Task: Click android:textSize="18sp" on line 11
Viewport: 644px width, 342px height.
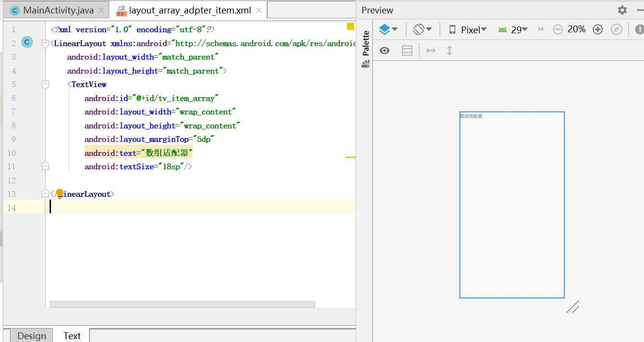Action: (x=134, y=167)
